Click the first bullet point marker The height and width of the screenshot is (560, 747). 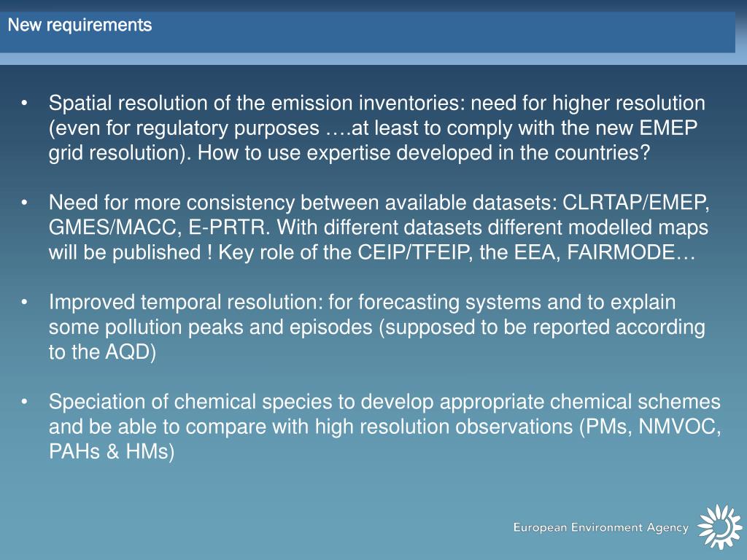[x=24, y=104]
